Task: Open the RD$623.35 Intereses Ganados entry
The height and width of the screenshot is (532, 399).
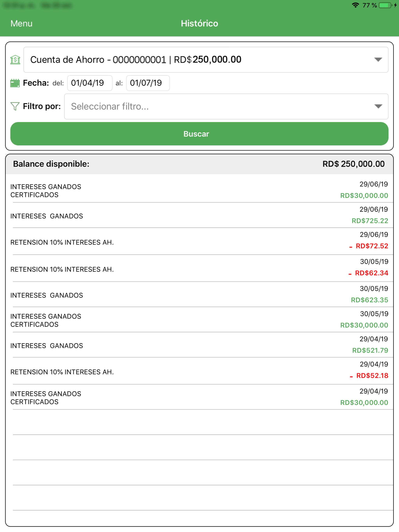Action: tap(199, 294)
